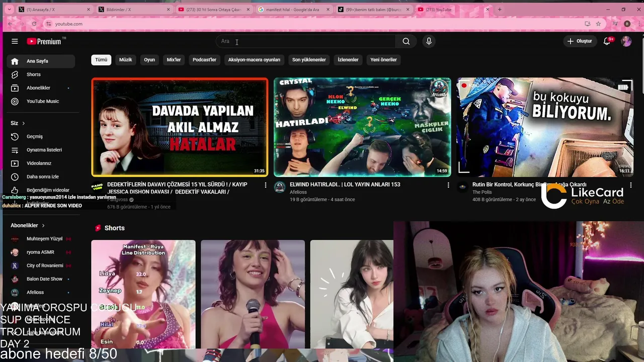Select the Oyun filter chip
644x362 pixels.
pos(149,60)
